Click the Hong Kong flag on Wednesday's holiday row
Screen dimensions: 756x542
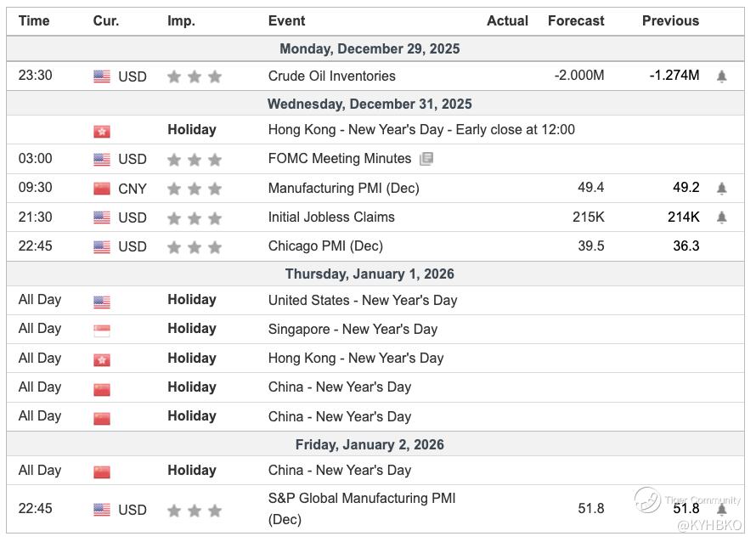point(102,132)
